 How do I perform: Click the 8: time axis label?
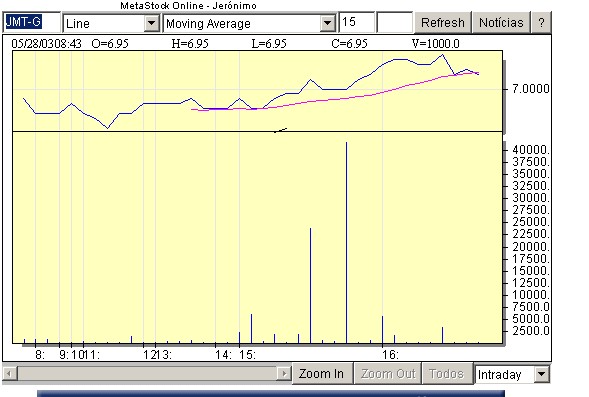tap(40, 355)
